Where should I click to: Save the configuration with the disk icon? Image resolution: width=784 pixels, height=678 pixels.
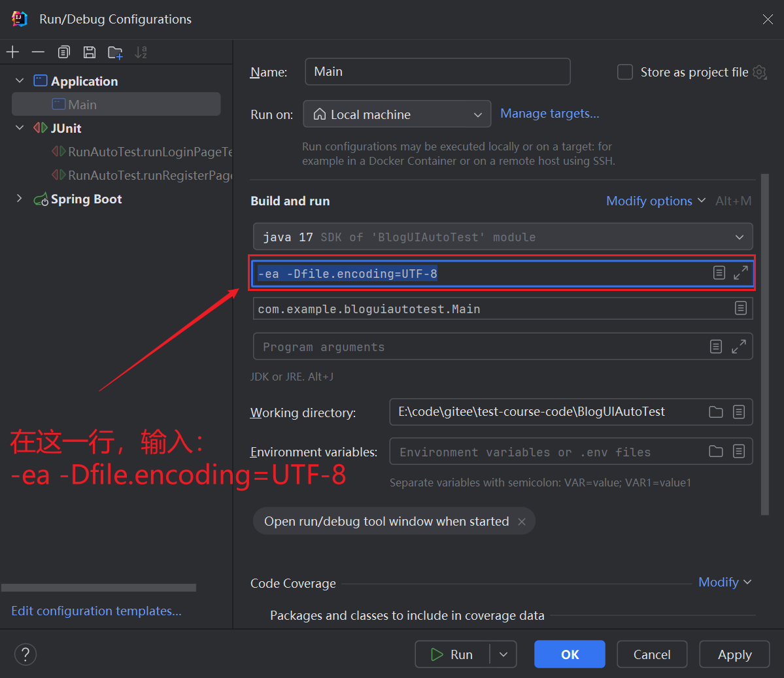pos(90,52)
